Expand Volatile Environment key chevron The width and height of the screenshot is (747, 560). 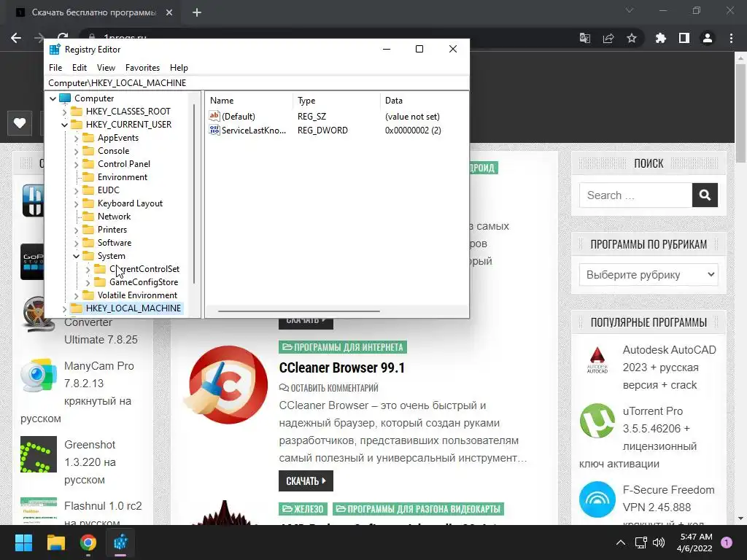[x=76, y=296]
